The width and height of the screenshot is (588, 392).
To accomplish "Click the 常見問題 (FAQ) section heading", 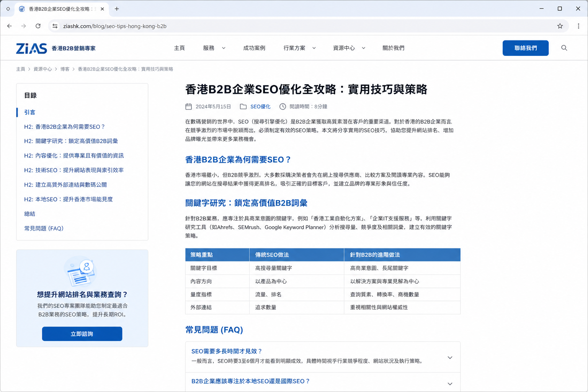I will 214,330.
